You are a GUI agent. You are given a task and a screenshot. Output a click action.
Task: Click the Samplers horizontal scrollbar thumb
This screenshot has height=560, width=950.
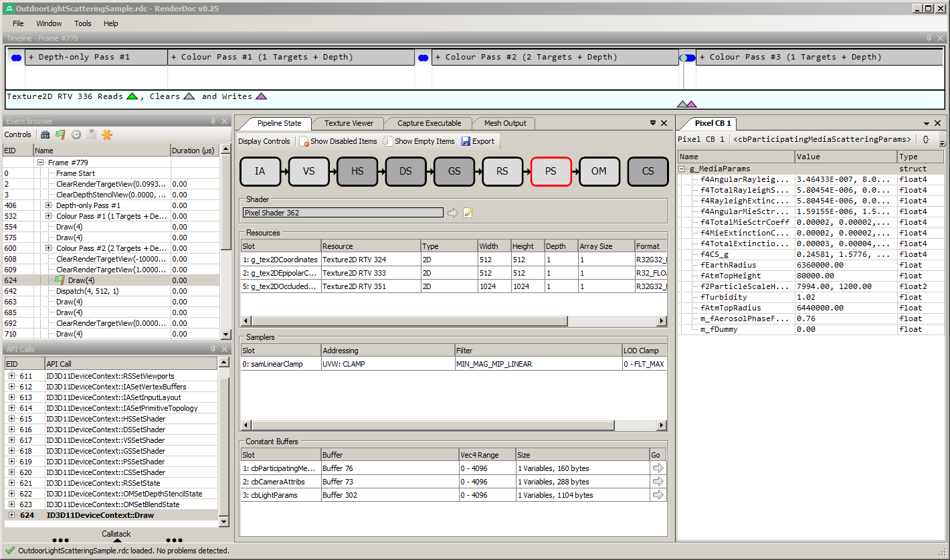(x=434, y=426)
